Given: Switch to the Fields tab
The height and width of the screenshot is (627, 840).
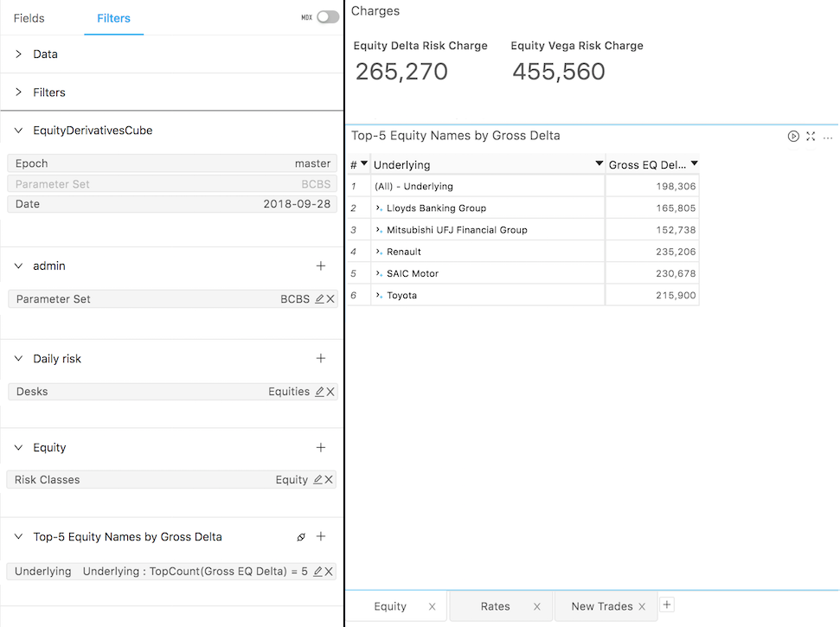Looking at the screenshot, I should [x=29, y=18].
